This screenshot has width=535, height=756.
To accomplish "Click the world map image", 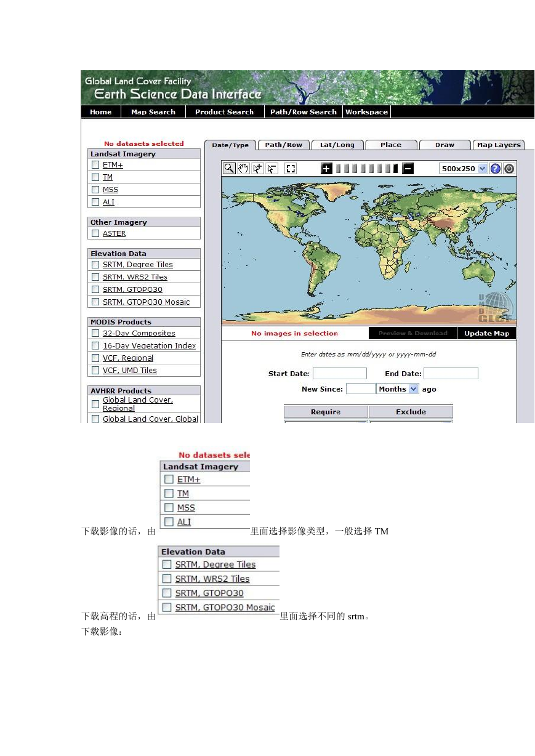I will (x=369, y=251).
